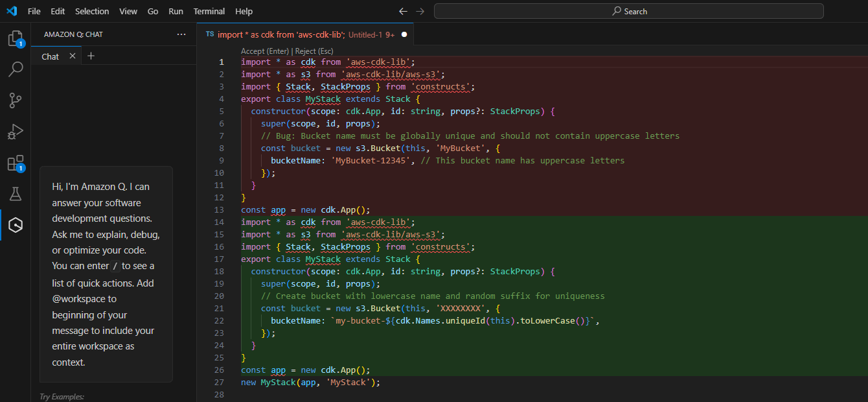
Task: Navigate back with the back arrow
Action: coord(402,11)
